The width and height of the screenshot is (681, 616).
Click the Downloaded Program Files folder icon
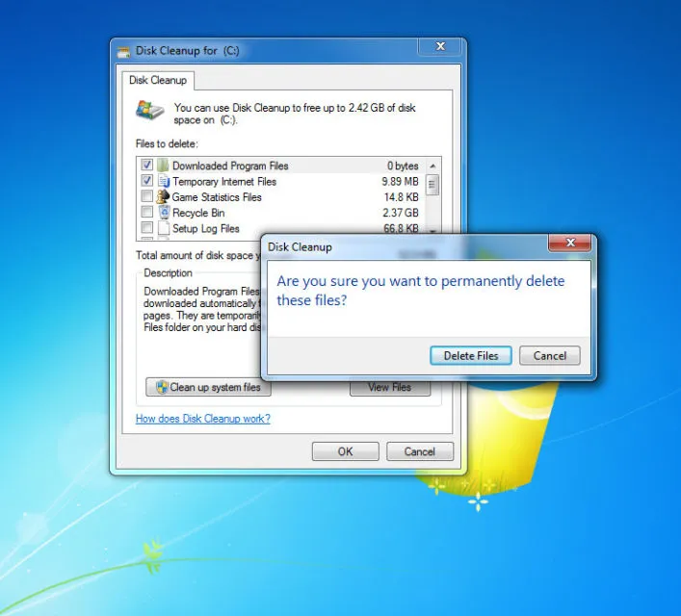tap(163, 165)
